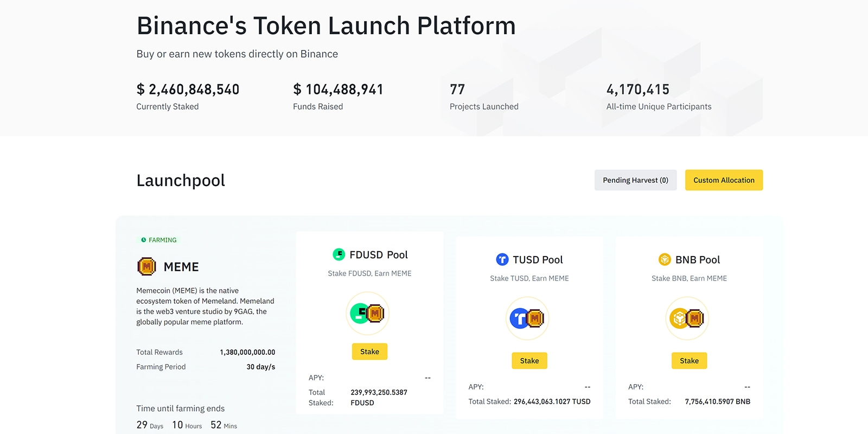Viewport: 868px width, 434px height.
Task: Stake in the TUSD Pool
Action: point(529,361)
